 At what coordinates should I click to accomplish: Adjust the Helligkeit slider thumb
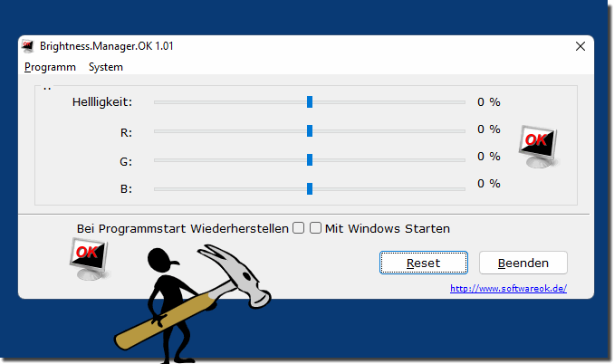click(310, 101)
